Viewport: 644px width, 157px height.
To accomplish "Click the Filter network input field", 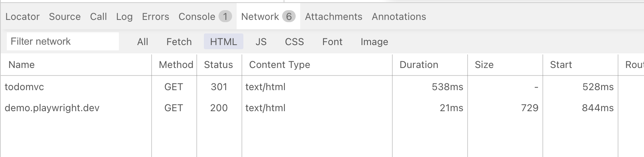I will pos(62,41).
